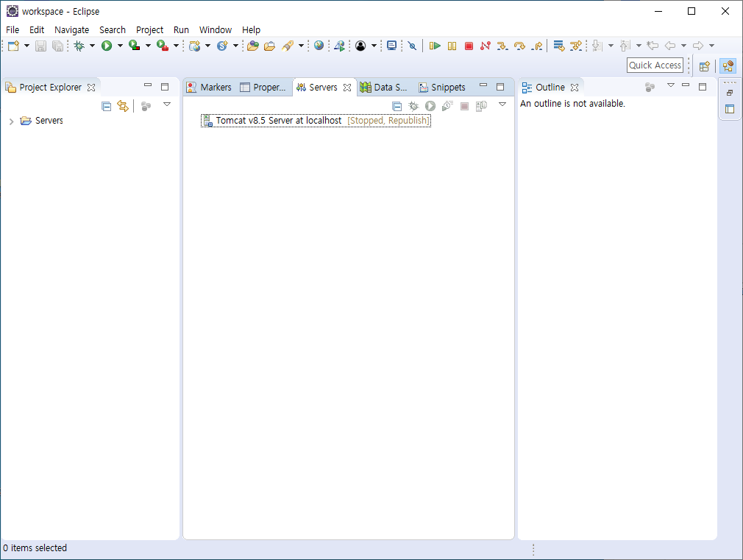Open the File menu

pos(13,30)
